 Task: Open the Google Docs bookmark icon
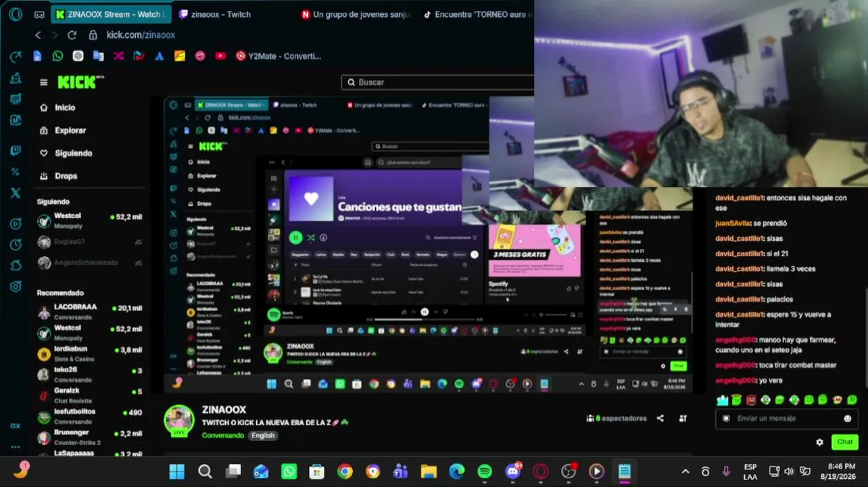coord(37,56)
